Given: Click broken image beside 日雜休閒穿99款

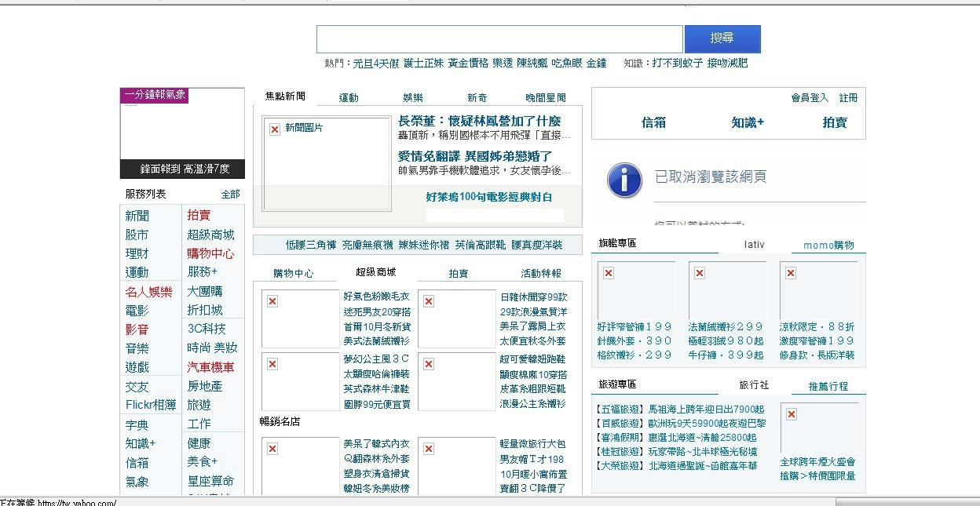Looking at the screenshot, I should coord(457,319).
